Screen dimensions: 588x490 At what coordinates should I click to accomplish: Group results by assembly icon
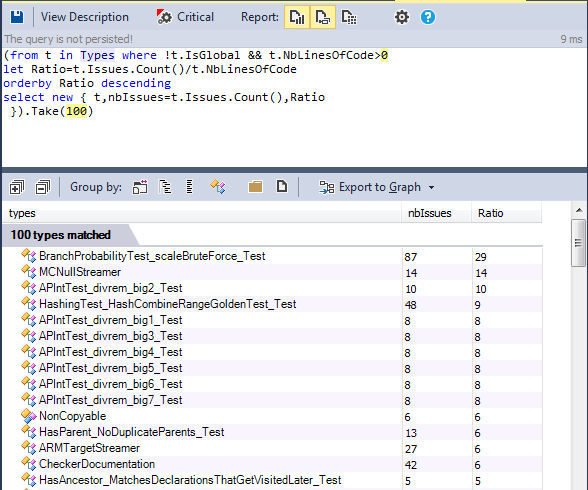pyautogui.click(x=140, y=187)
